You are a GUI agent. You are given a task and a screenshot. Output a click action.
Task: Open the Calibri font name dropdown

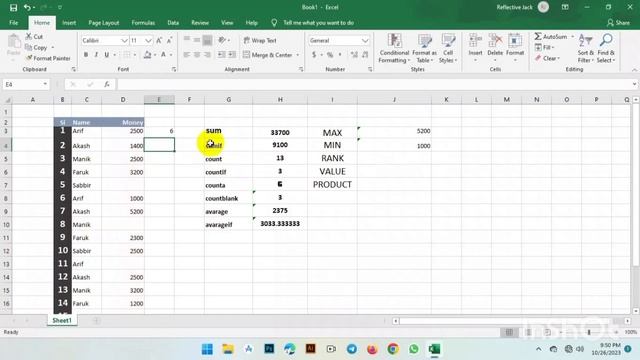click(x=124, y=40)
